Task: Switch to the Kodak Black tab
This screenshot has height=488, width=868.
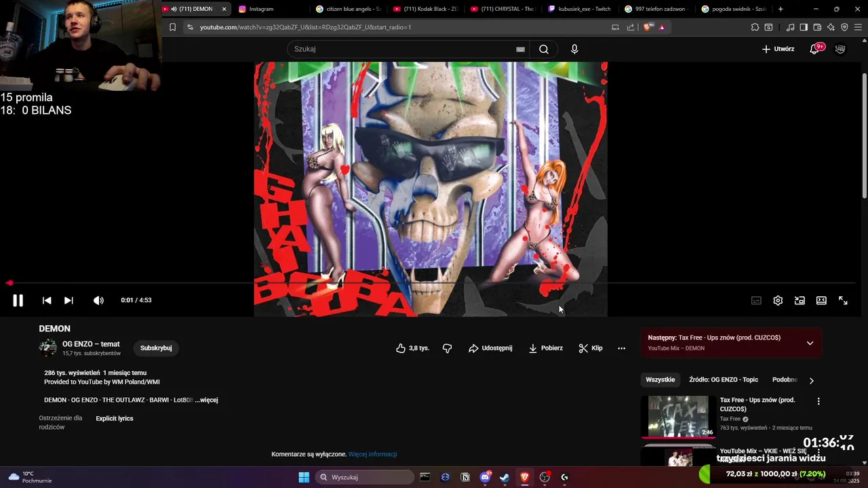Action: pos(426,9)
